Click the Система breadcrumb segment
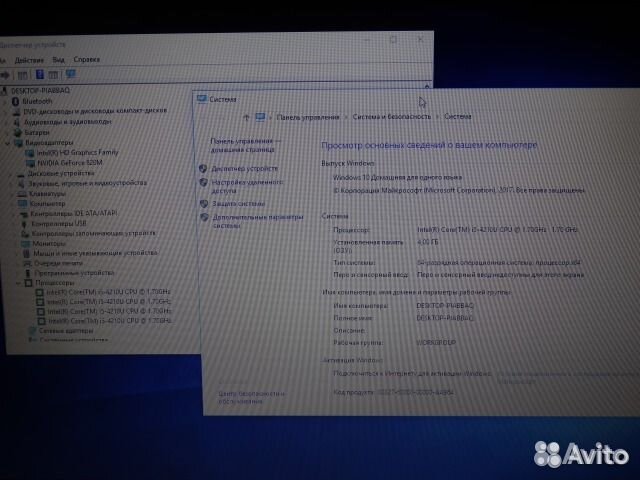 [x=458, y=116]
